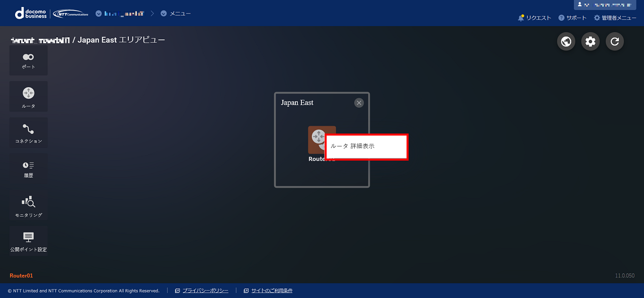Expand the メニュー dropdown in header

176,14
